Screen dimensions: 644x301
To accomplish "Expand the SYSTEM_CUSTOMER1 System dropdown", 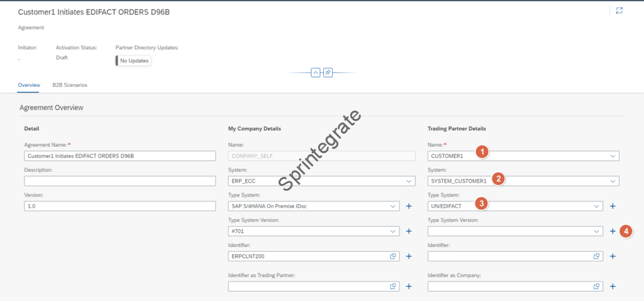I will (613, 181).
